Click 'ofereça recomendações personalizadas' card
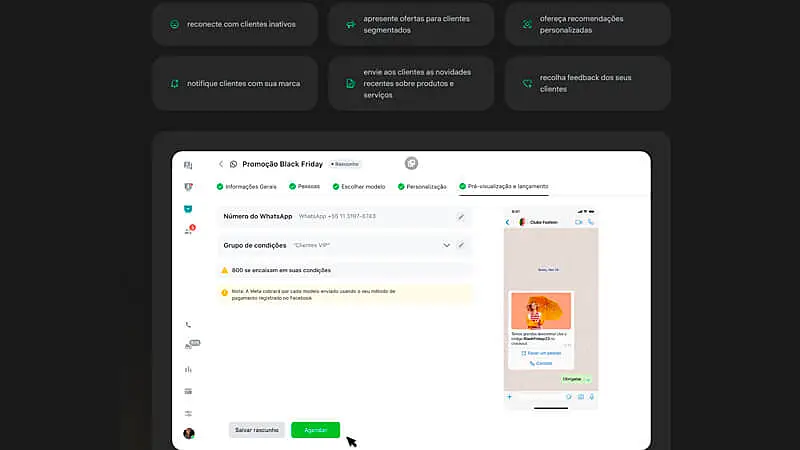The image size is (800, 450). click(588, 24)
